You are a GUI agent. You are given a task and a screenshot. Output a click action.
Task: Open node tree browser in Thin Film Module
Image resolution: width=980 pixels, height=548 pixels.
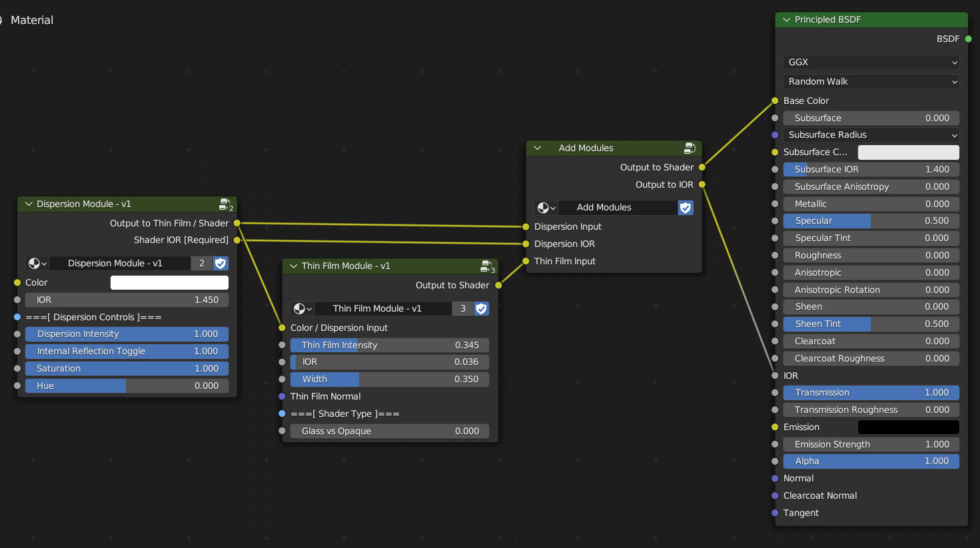coord(302,309)
